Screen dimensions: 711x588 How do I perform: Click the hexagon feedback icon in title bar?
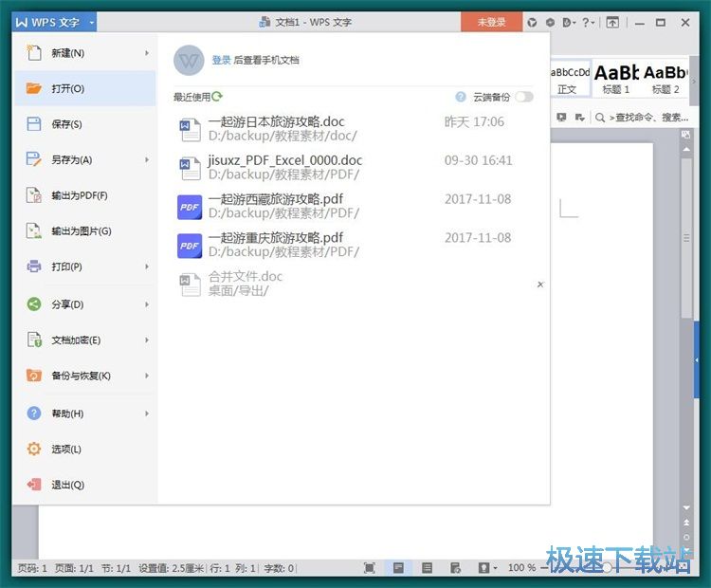(550, 22)
